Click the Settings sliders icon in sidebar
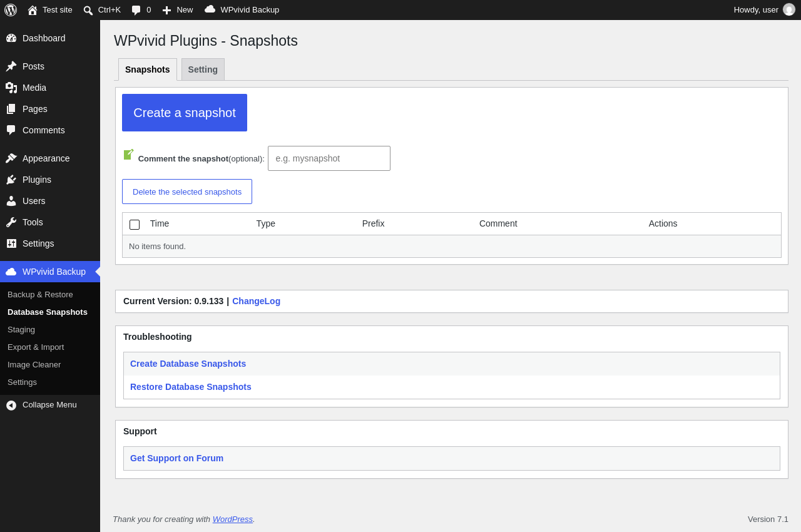The height and width of the screenshot is (532, 801). [11, 243]
